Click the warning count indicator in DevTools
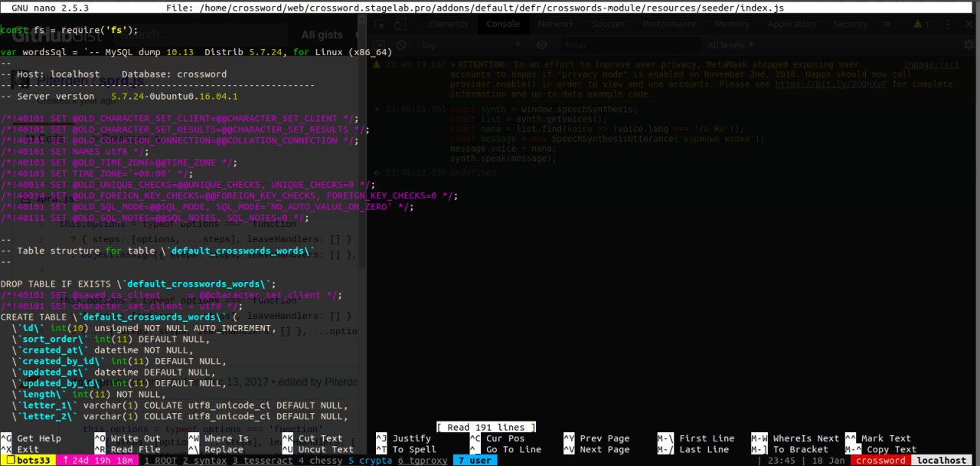 922,24
